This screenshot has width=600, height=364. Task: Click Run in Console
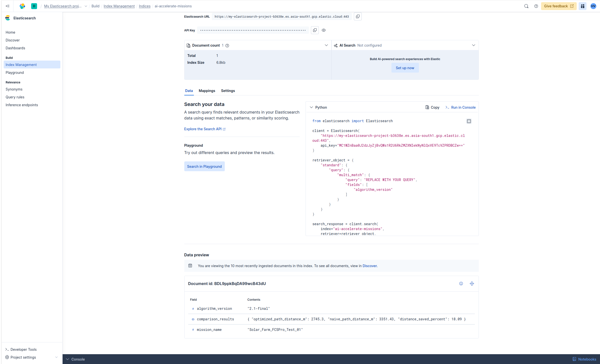coord(460,107)
